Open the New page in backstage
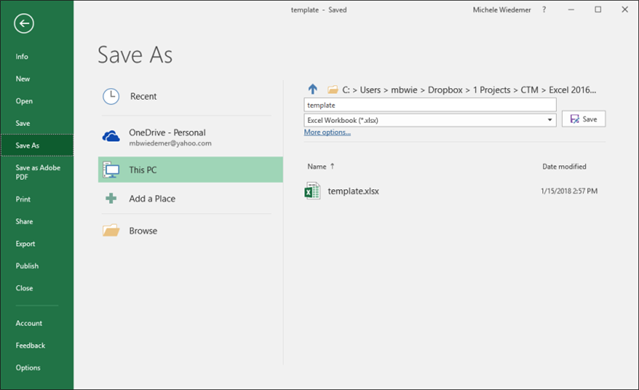The height and width of the screenshot is (390, 639). tap(23, 79)
